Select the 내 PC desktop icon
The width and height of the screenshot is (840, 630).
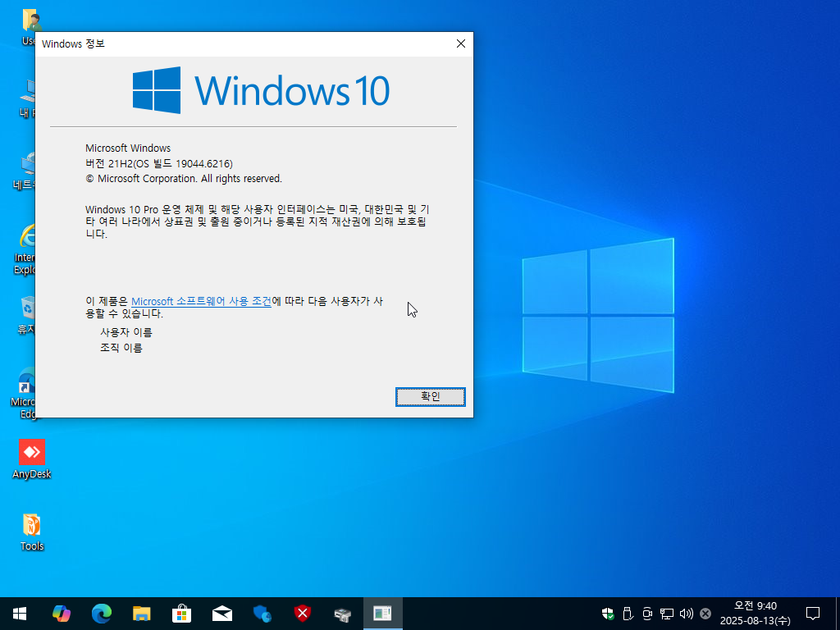click(x=27, y=99)
